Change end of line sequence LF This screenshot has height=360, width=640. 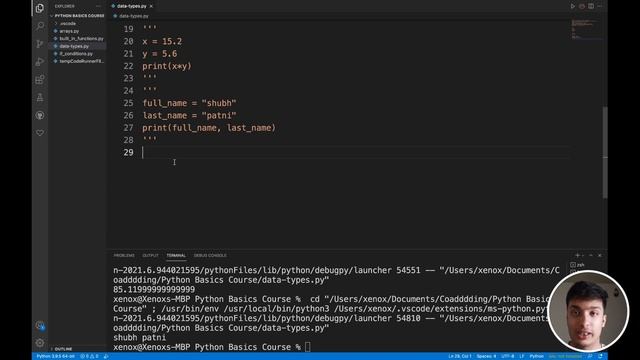click(x=522, y=356)
